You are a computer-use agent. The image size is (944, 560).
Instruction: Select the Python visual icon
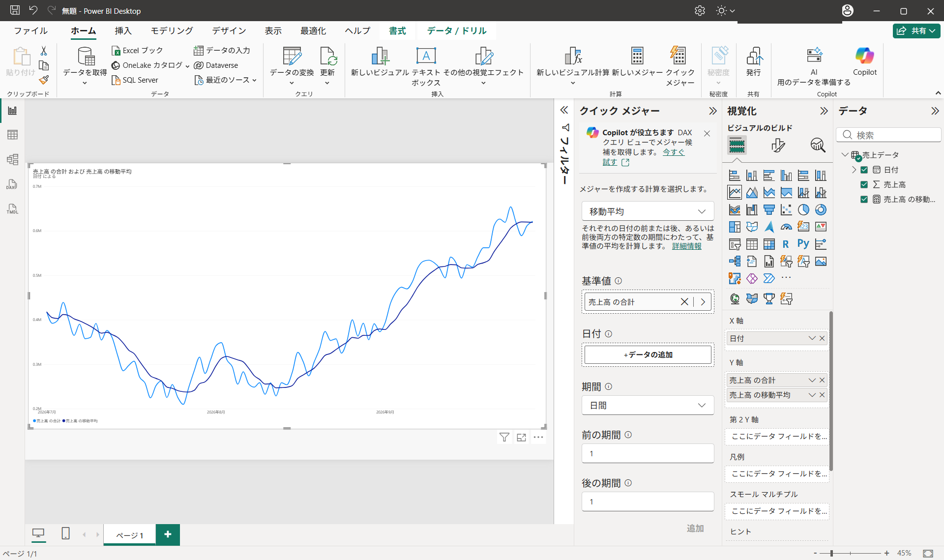point(803,244)
